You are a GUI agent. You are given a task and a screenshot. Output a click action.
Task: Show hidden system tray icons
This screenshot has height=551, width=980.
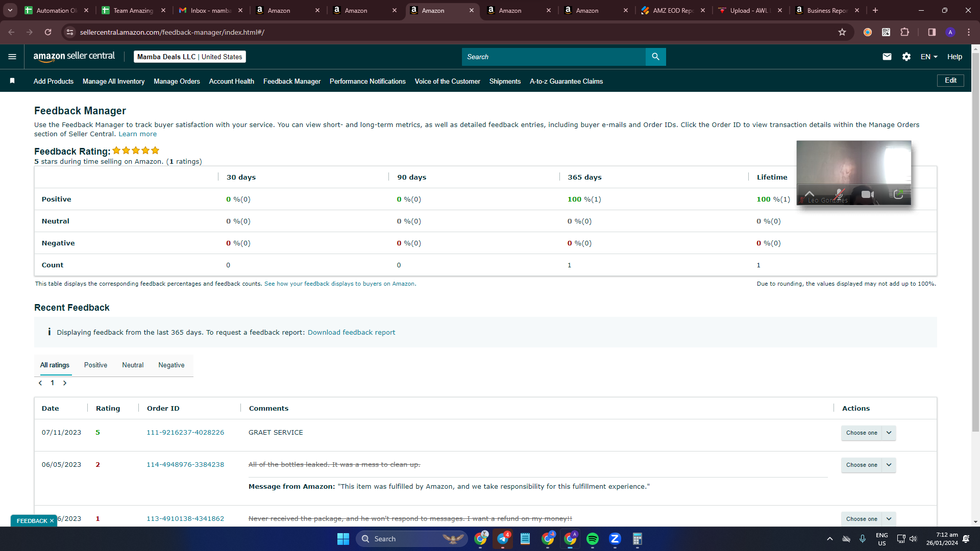coord(830,539)
